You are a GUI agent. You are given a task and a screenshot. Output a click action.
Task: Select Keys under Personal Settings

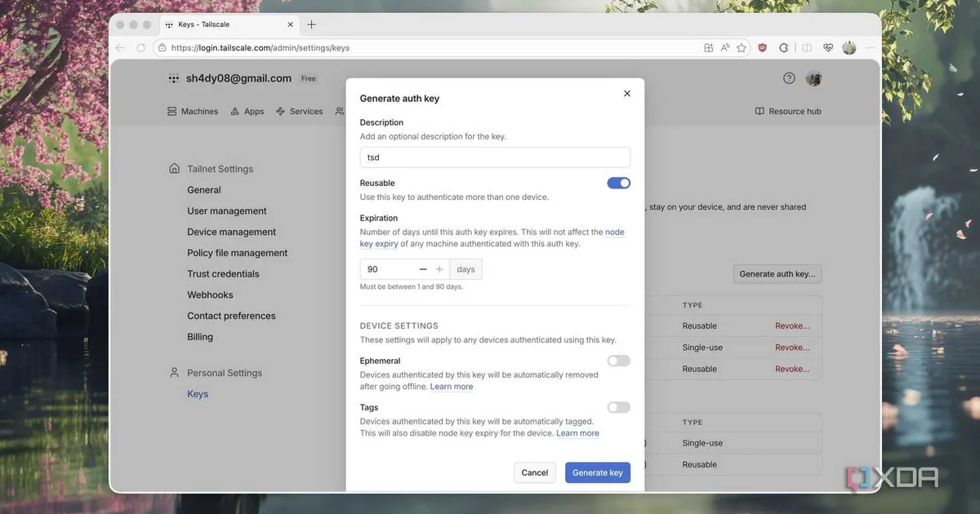198,394
